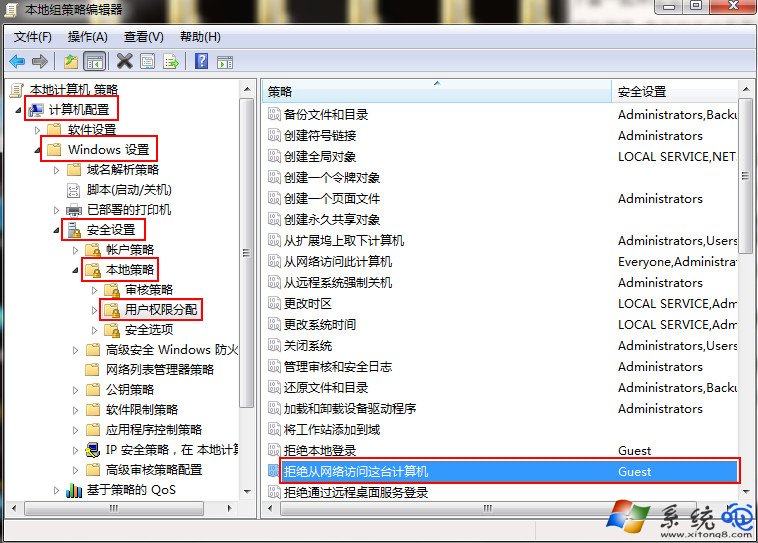Image resolution: width=758 pixels, height=543 pixels.
Task: Select the 管理审核和安全日志 policy
Action: tap(337, 367)
